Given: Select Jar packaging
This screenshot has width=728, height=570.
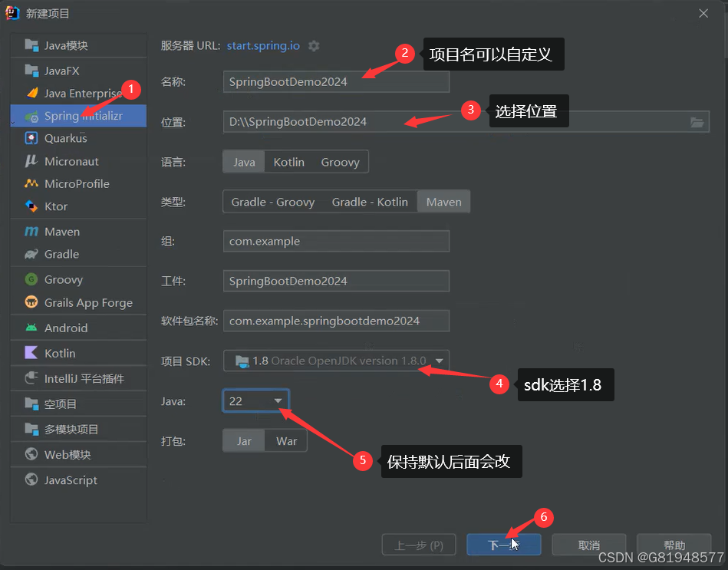Looking at the screenshot, I should point(244,441).
